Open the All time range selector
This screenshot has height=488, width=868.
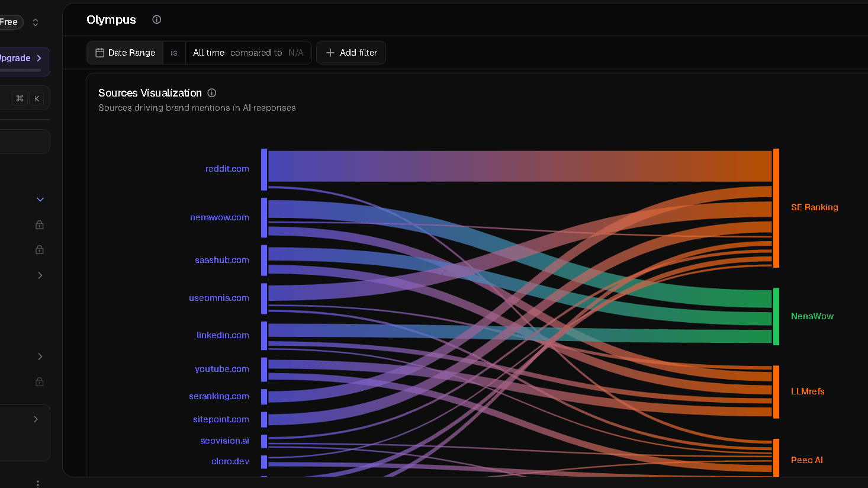point(209,53)
